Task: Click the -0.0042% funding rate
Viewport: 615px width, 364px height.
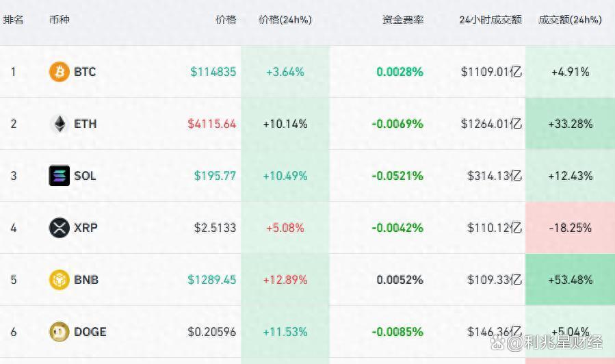Action: coord(397,228)
